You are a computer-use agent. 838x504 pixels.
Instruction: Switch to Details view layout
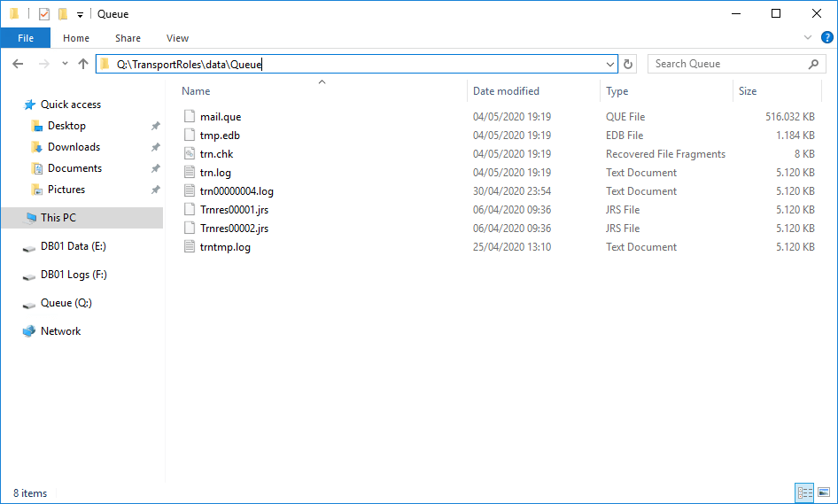804,492
